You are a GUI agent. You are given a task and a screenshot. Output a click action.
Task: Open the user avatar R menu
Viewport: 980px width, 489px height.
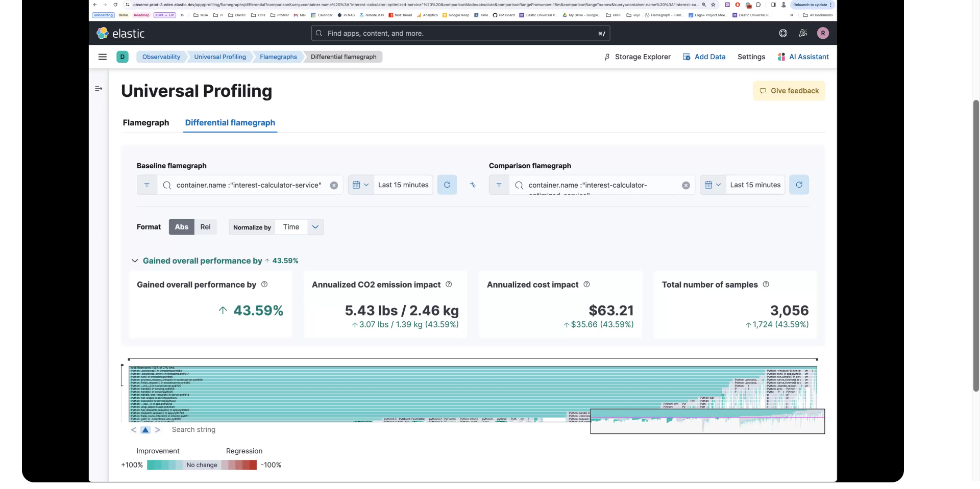pos(823,33)
